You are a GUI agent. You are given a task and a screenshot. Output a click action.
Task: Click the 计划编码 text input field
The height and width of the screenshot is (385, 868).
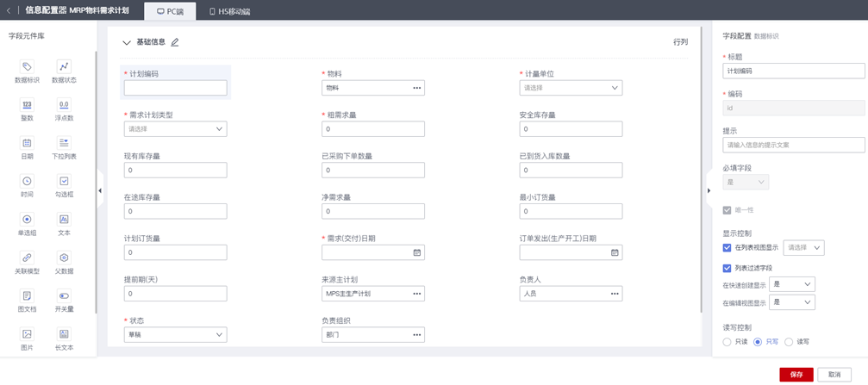coord(175,88)
